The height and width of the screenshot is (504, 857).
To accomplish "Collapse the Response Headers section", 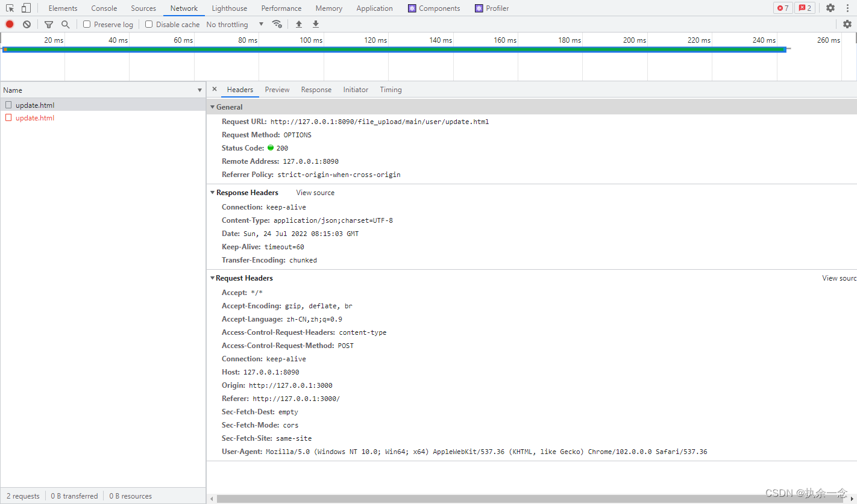I will 212,192.
